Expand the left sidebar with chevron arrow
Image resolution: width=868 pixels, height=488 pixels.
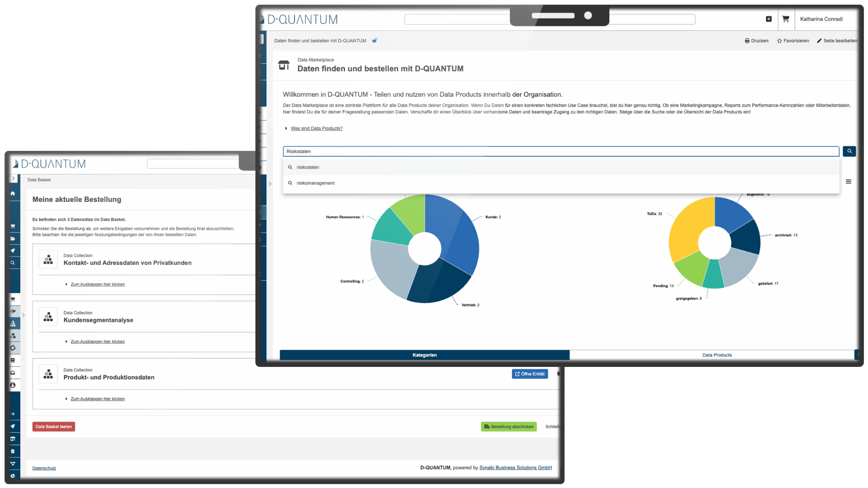tap(13, 178)
